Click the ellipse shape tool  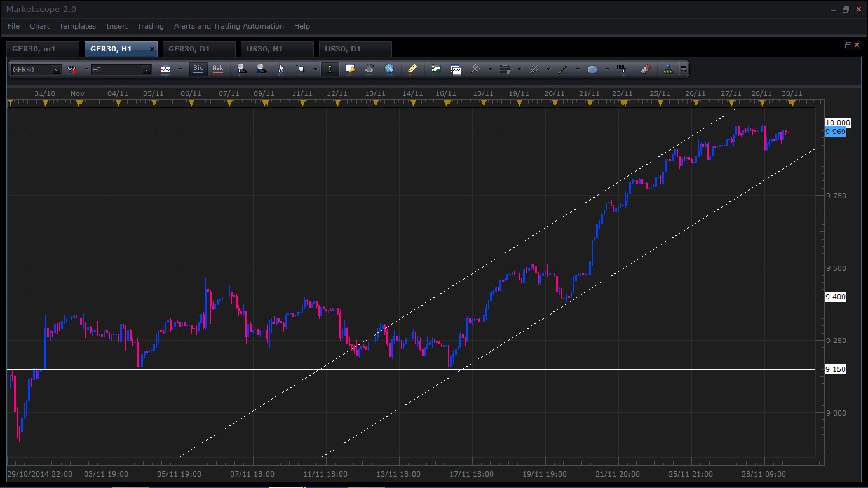click(x=592, y=69)
